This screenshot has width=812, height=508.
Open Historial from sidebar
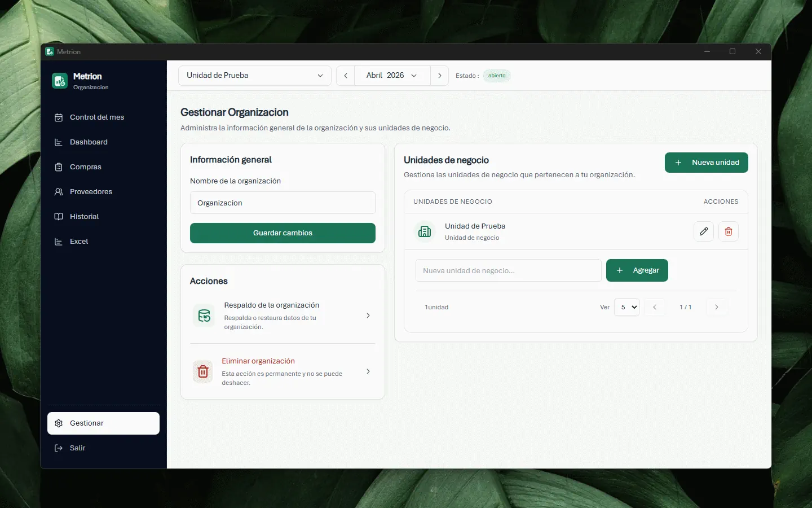103,217
